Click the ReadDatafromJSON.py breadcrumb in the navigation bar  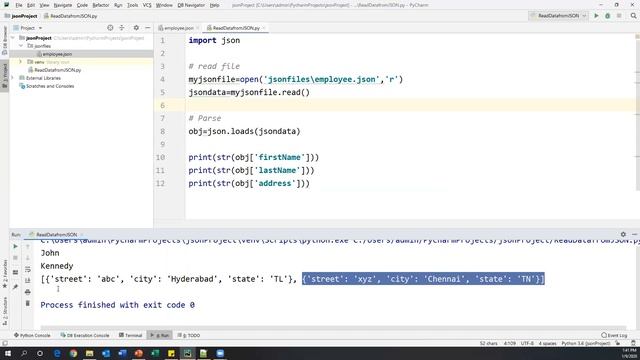tap(70, 16)
